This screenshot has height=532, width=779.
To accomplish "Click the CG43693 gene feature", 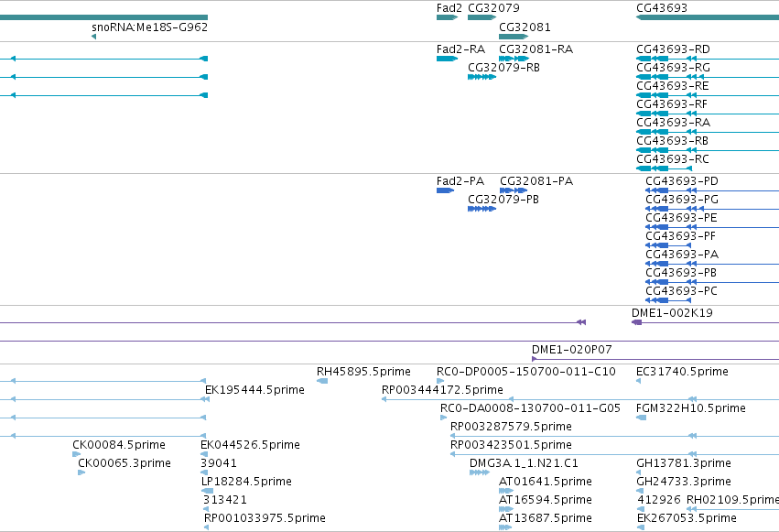I will (x=708, y=17).
